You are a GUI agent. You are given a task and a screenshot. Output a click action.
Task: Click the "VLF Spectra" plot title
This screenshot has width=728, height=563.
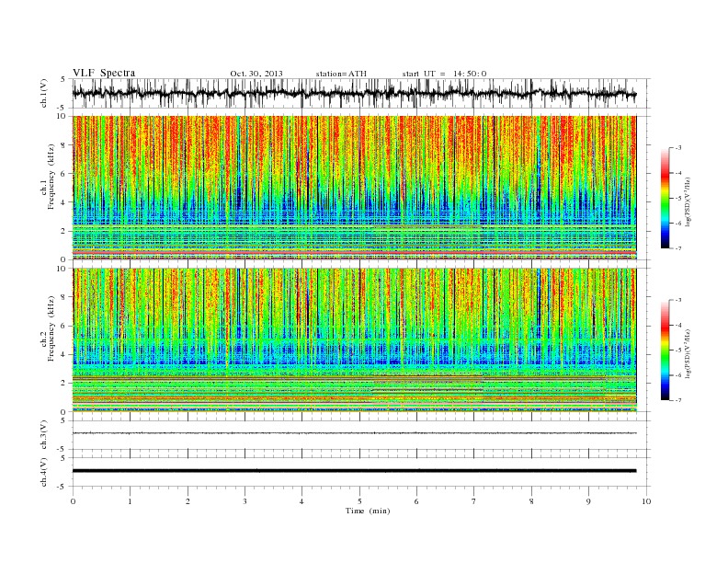point(104,73)
